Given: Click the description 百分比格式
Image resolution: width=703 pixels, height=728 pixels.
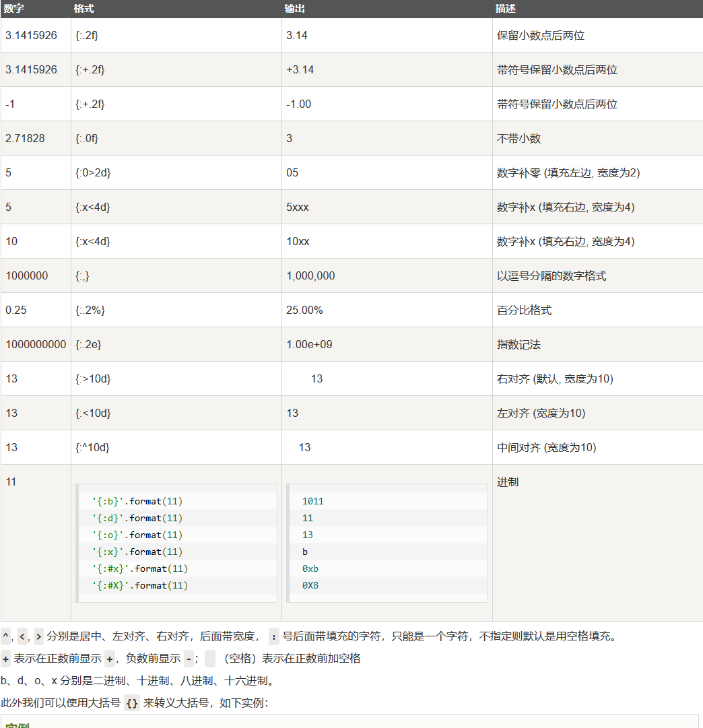Looking at the screenshot, I should click(525, 310).
